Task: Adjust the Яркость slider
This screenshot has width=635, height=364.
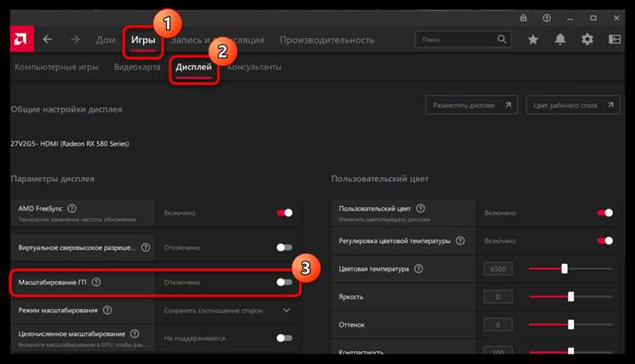Action: click(x=571, y=297)
